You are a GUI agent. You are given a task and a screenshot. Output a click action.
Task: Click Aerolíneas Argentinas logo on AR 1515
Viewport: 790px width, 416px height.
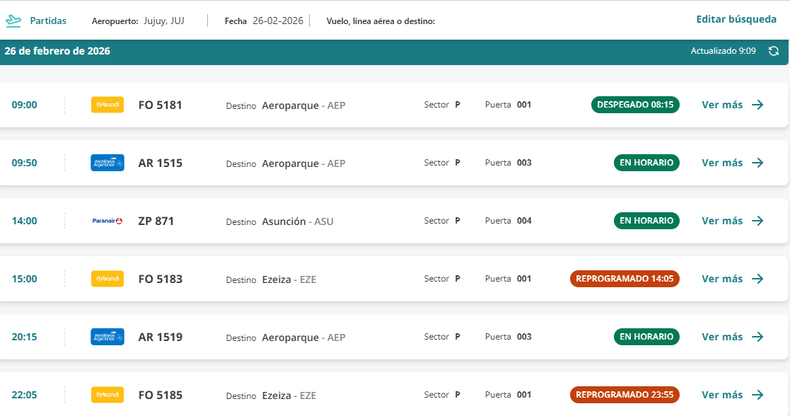(x=107, y=163)
